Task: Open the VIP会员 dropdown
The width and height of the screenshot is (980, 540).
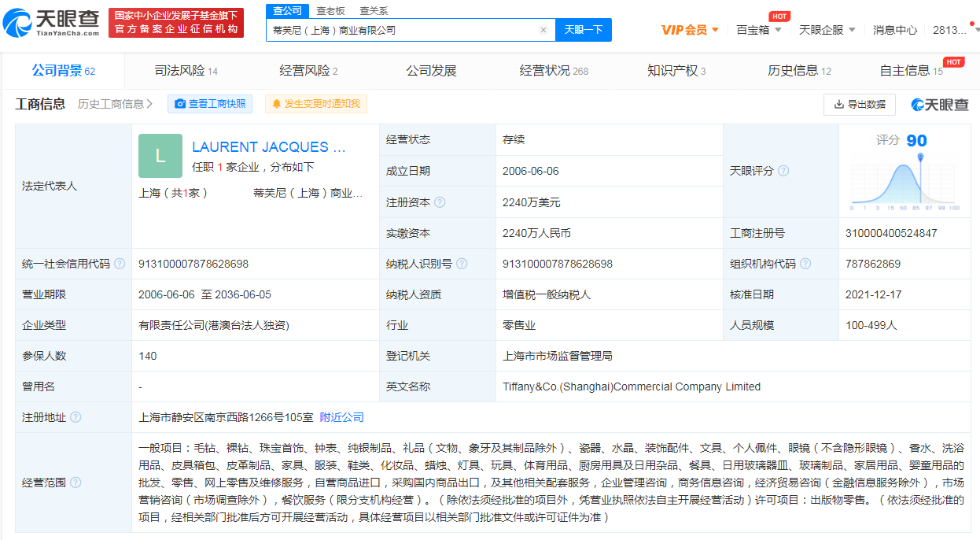Action: point(690,30)
